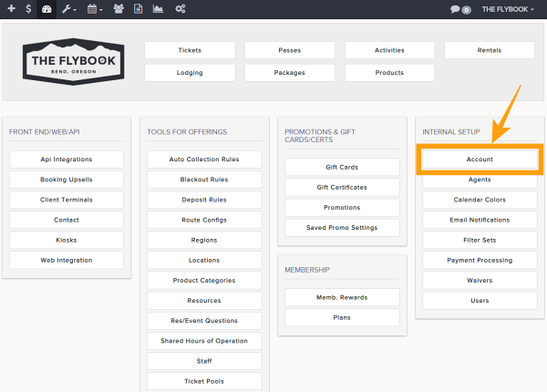Open Client Terminals

tap(67, 200)
